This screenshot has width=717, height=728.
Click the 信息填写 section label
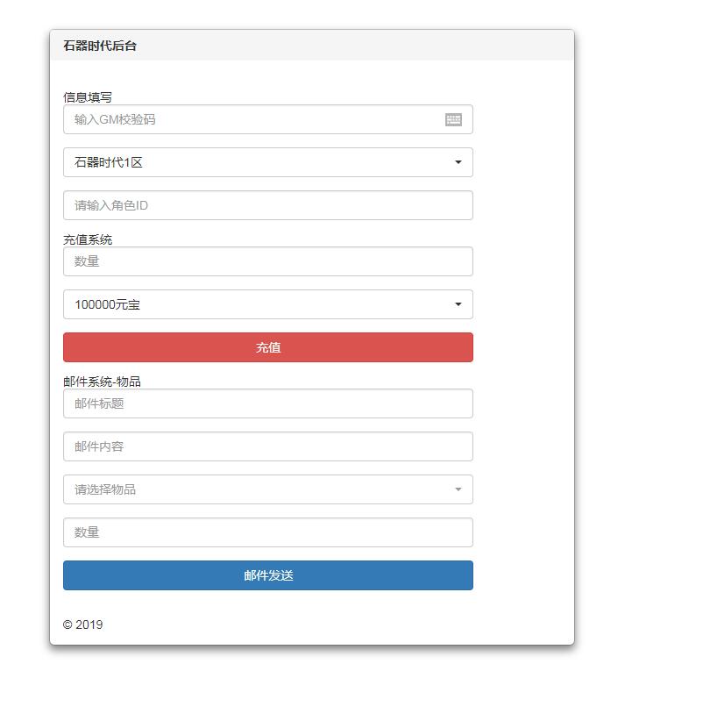(88, 97)
